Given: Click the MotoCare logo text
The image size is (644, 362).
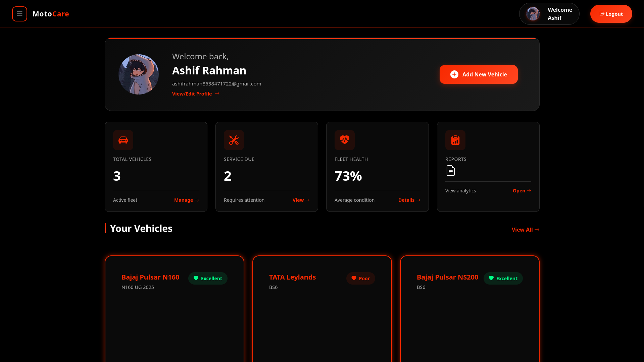Looking at the screenshot, I should pos(51,14).
